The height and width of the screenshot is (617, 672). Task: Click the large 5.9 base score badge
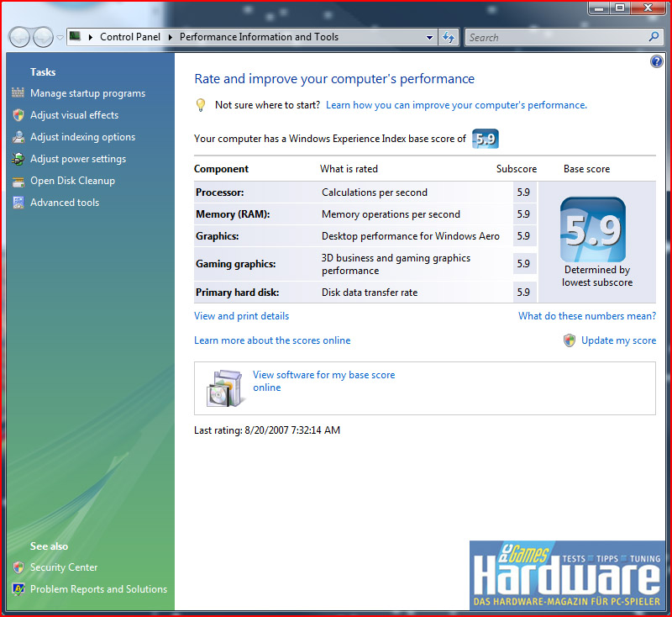[x=593, y=229]
